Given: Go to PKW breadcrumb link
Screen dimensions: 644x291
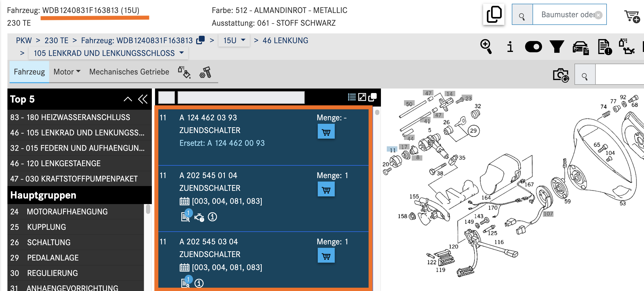Looking at the screenshot, I should pyautogui.click(x=24, y=40).
